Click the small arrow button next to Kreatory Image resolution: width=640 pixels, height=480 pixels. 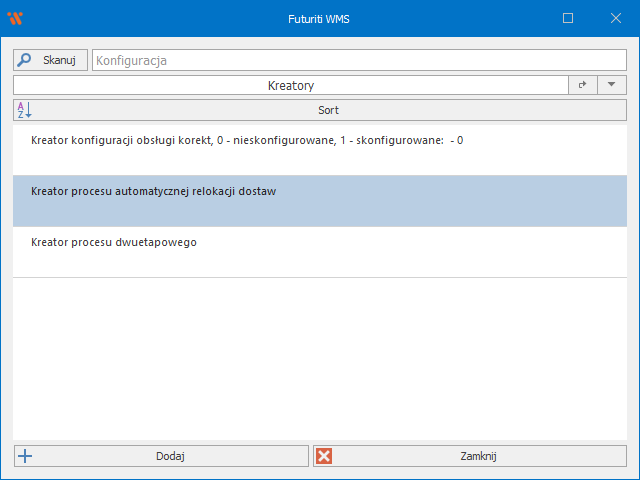point(582,86)
